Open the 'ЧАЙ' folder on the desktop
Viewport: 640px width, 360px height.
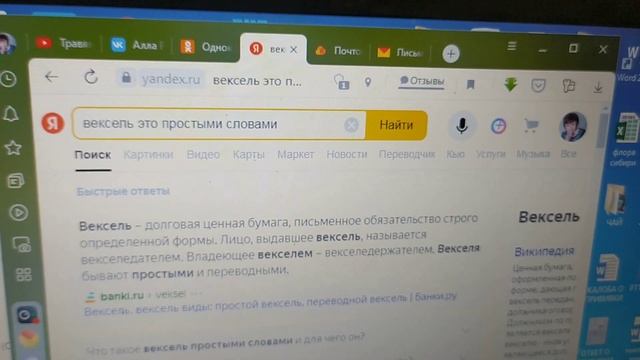615,205
